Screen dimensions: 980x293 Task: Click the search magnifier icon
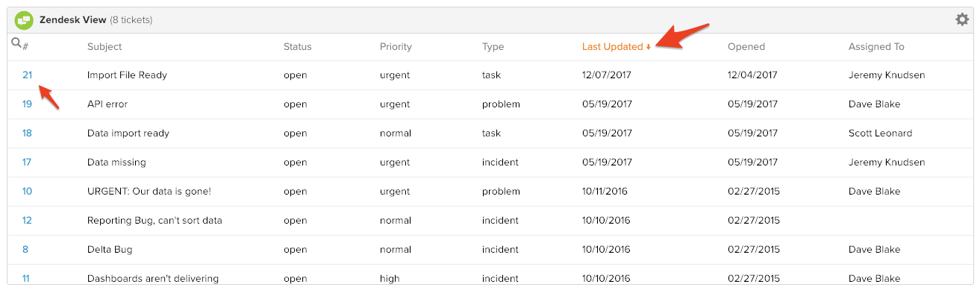coord(16,43)
